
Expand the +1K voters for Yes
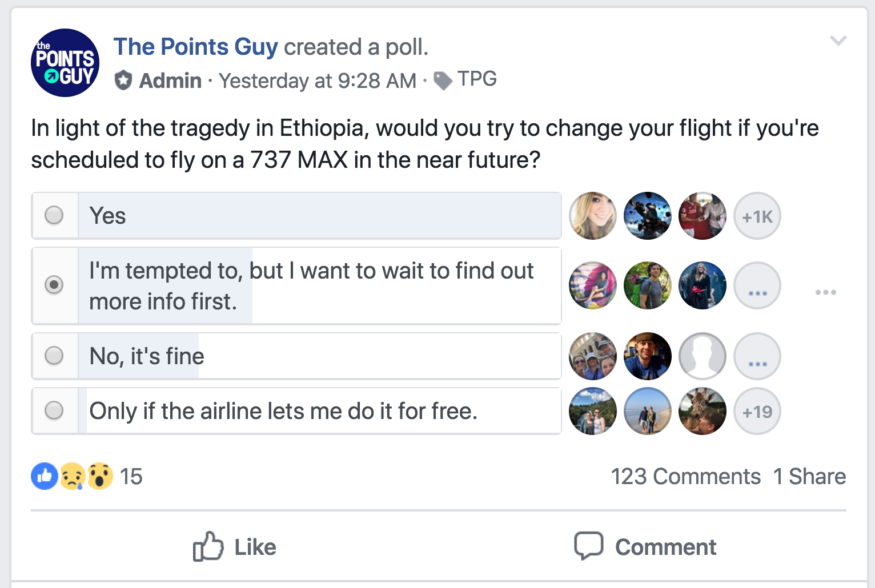click(757, 216)
